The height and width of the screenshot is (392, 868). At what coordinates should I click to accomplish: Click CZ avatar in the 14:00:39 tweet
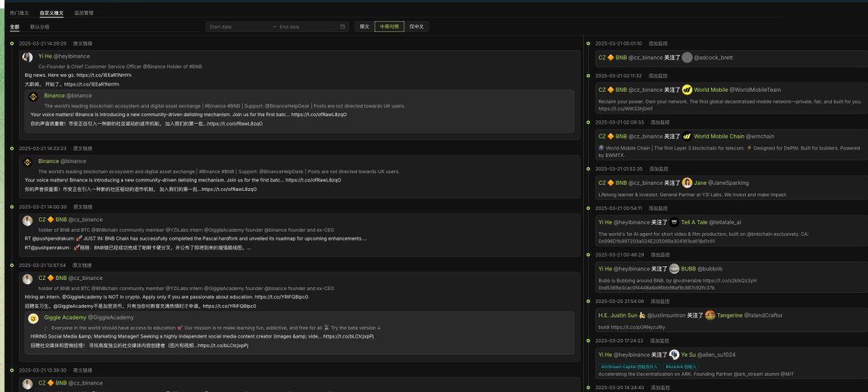[x=27, y=221]
